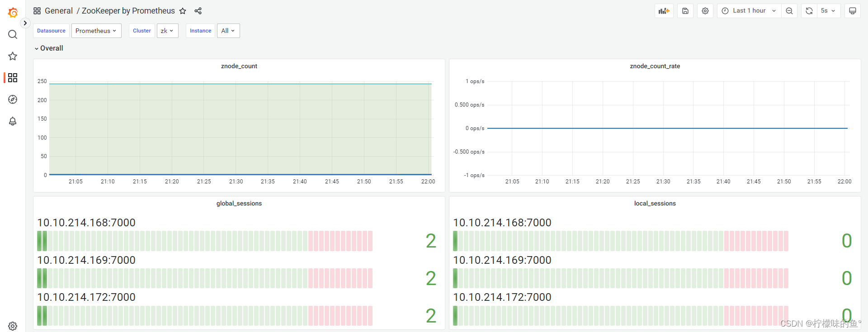
Task: Open the Instance All dropdown
Action: coord(228,31)
